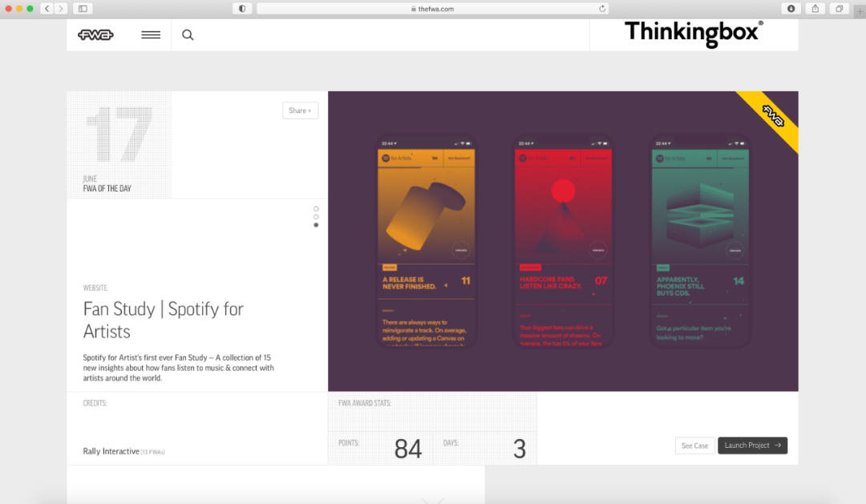866x504 pixels.
Task: Click Safari share icon
Action: pos(815,9)
